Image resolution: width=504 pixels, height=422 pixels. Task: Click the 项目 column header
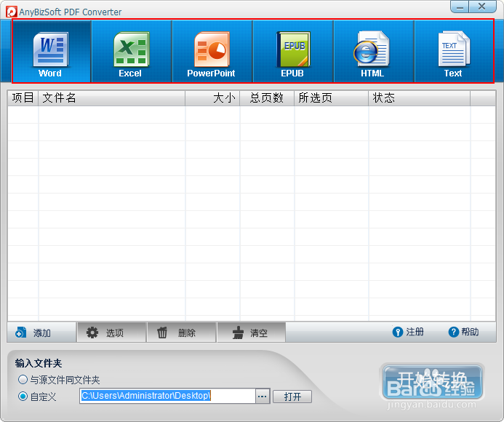point(23,97)
